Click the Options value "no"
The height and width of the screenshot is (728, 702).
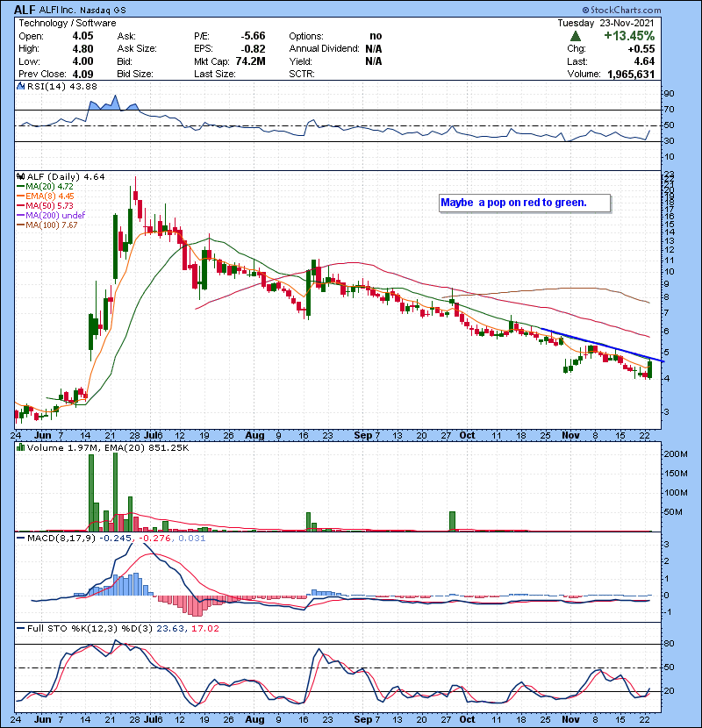click(x=376, y=36)
